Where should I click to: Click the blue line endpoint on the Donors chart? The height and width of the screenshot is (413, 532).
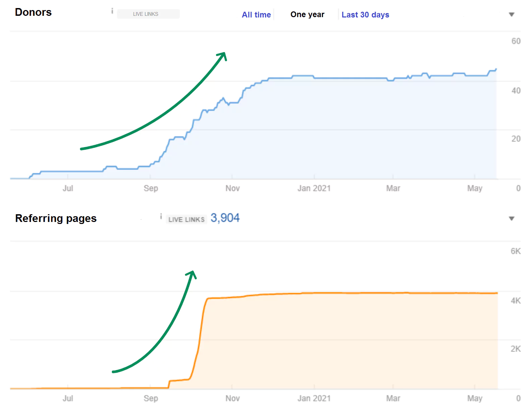pyautogui.click(x=496, y=70)
